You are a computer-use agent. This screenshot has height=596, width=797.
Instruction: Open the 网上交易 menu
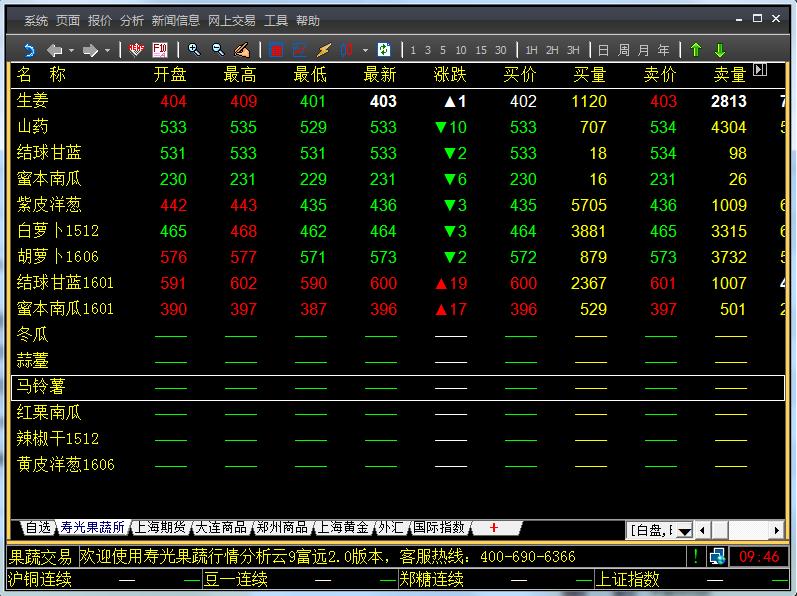tap(231, 21)
